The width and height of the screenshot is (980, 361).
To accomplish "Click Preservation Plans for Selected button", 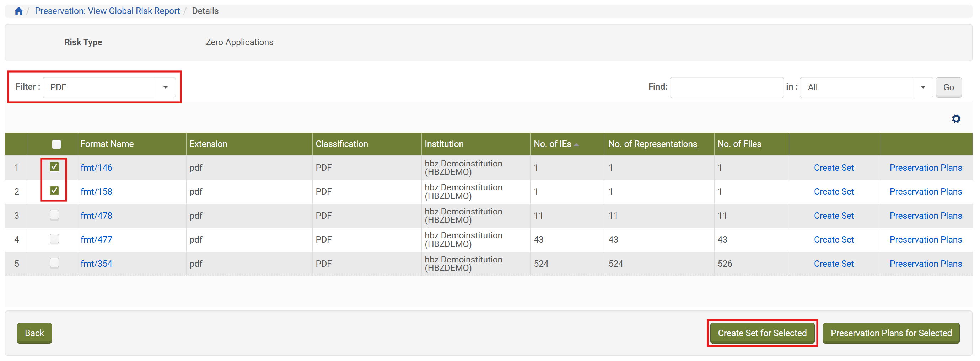I will pyautogui.click(x=890, y=333).
